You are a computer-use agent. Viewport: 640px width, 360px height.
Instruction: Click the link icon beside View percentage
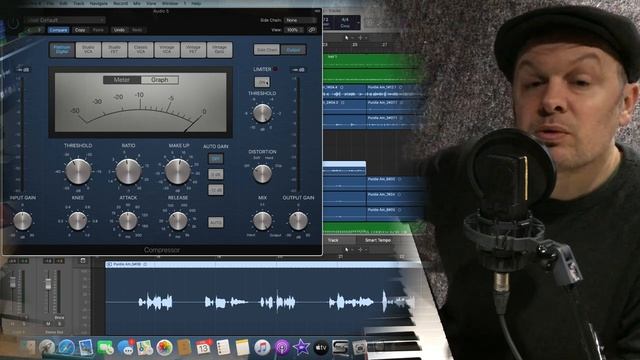(x=312, y=30)
